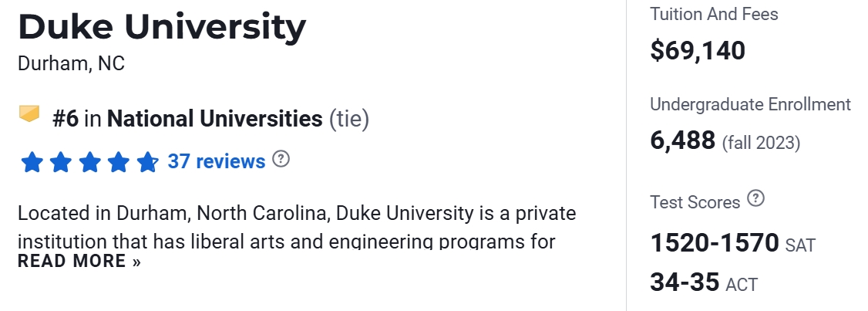Click the 1520-1570 SAT score range
868x311 pixels.
(x=715, y=243)
